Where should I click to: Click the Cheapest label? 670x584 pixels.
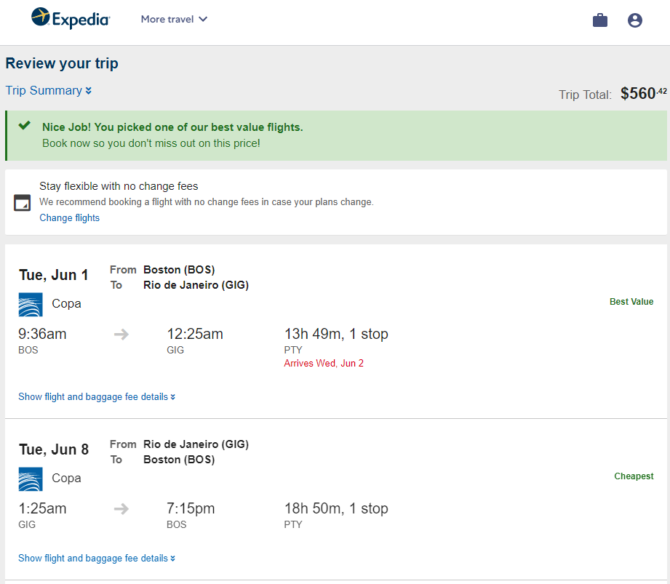tap(634, 476)
